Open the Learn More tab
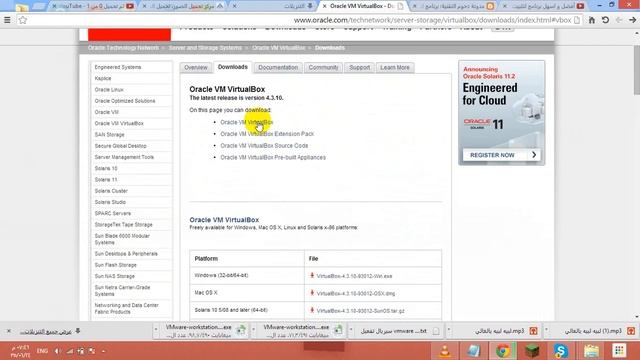 [395, 67]
